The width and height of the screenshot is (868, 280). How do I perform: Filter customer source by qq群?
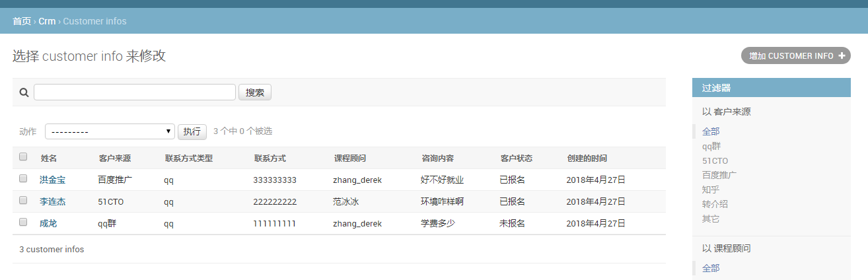(711, 146)
